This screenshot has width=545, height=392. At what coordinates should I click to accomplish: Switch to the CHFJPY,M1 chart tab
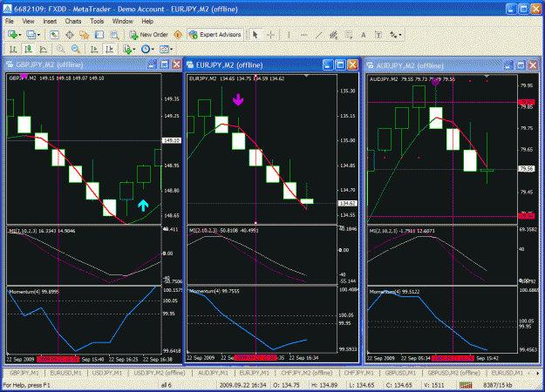pos(358,373)
